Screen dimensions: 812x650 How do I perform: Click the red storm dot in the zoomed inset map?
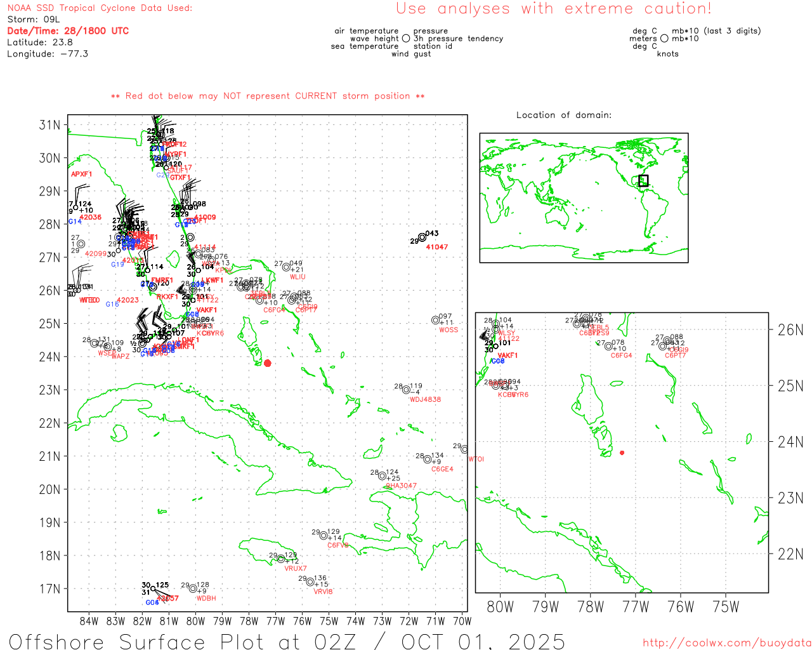pyautogui.click(x=622, y=453)
